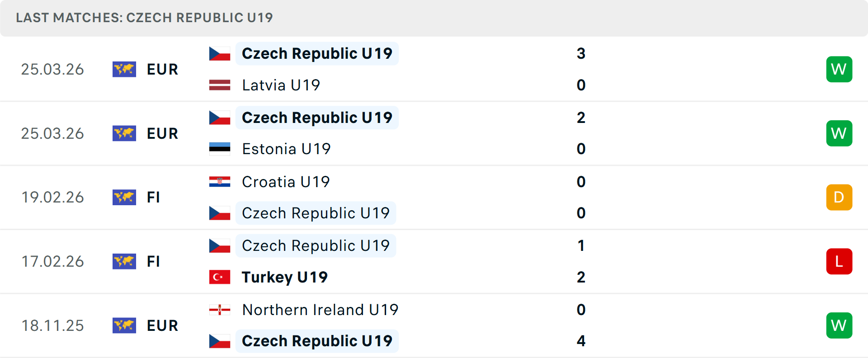Click the world map icon beside 17.02.26
Image resolution: width=868 pixels, height=358 pixels.
pos(124,261)
